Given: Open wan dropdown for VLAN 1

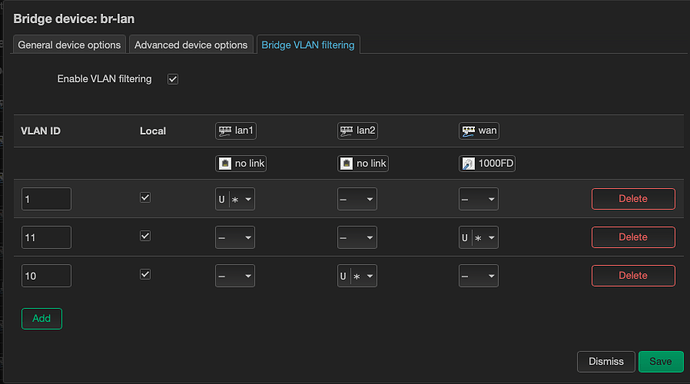Looking at the screenshot, I should (478, 199).
